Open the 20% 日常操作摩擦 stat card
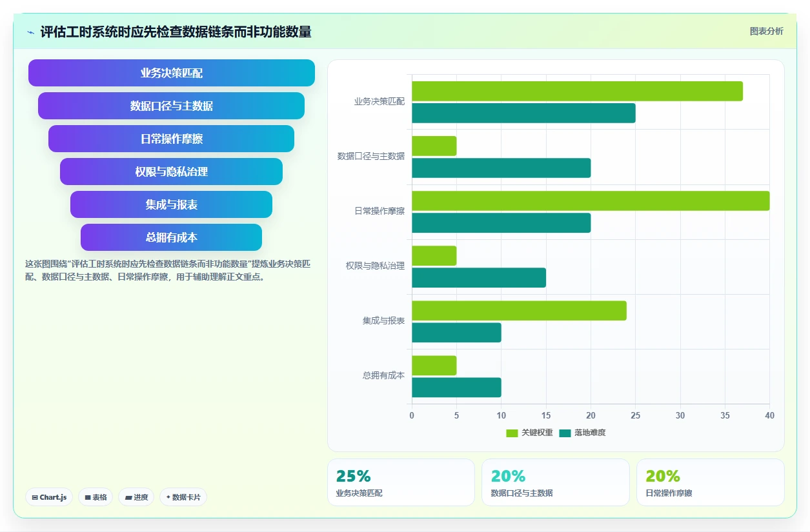The image size is (810, 532). (x=711, y=482)
